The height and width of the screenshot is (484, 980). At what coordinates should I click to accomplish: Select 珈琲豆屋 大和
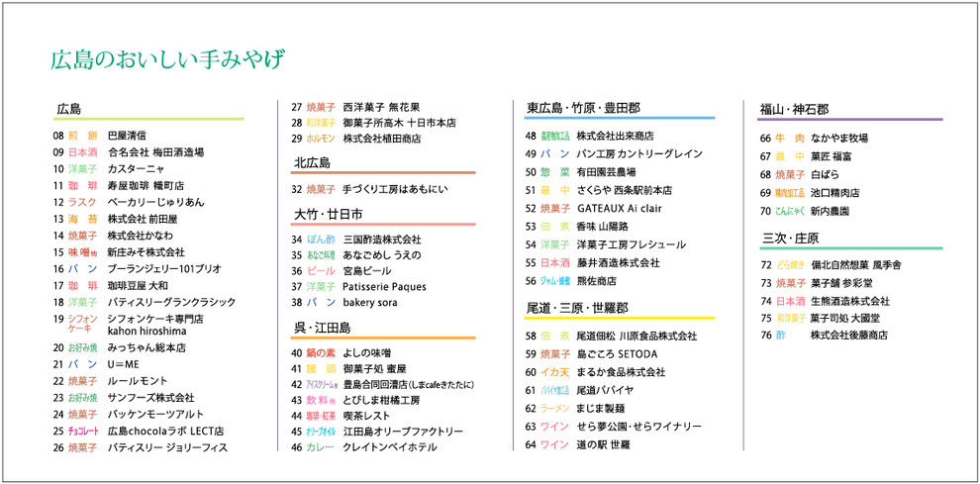138,286
